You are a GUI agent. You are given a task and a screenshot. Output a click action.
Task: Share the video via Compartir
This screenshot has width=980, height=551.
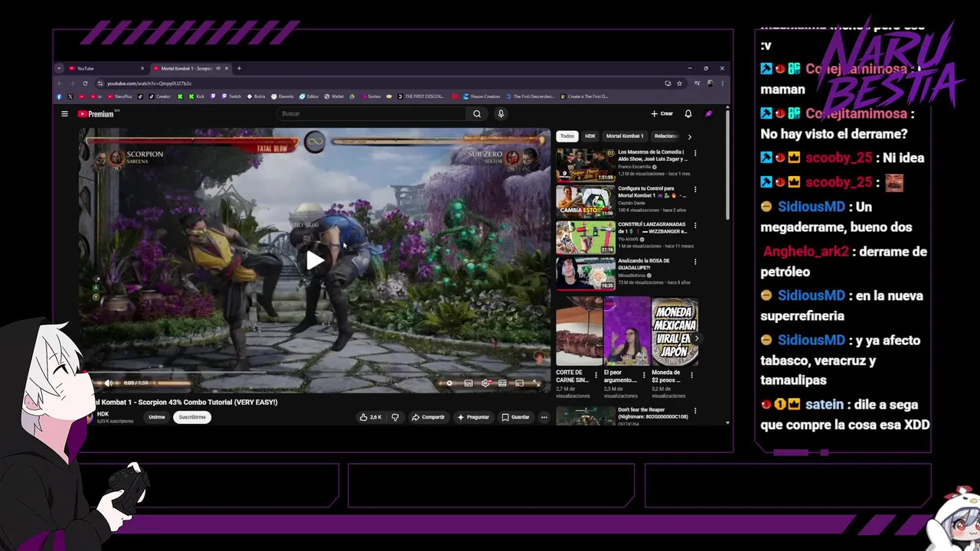(428, 417)
